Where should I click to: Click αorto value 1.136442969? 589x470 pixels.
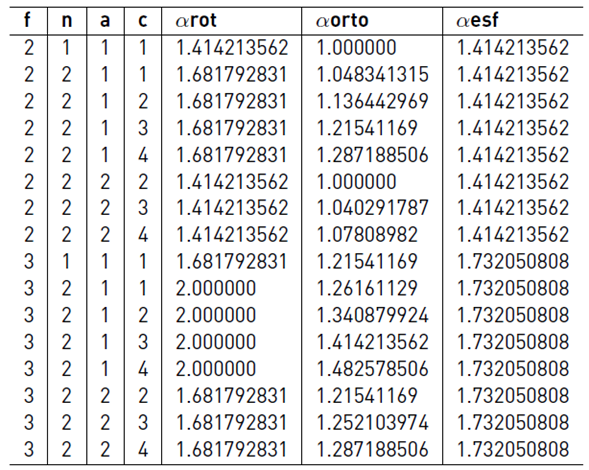click(373, 101)
